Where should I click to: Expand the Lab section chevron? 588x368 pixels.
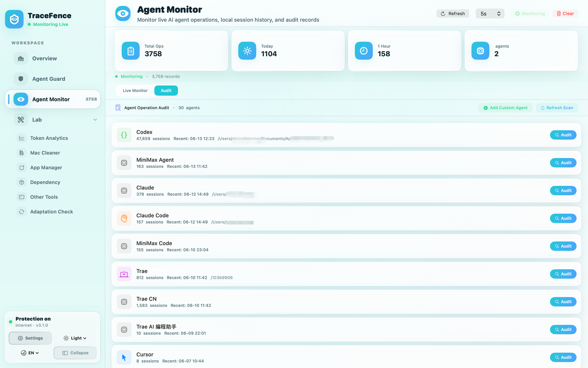click(95, 120)
